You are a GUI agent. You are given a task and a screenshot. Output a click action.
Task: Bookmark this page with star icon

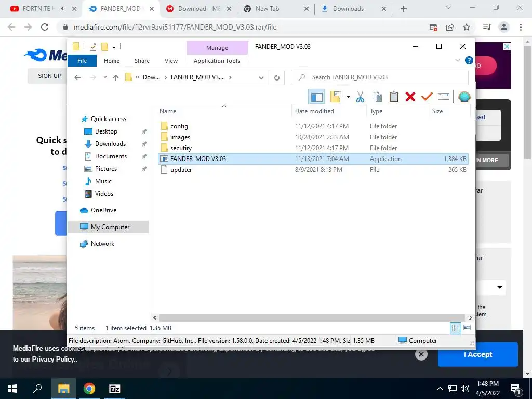467,27
